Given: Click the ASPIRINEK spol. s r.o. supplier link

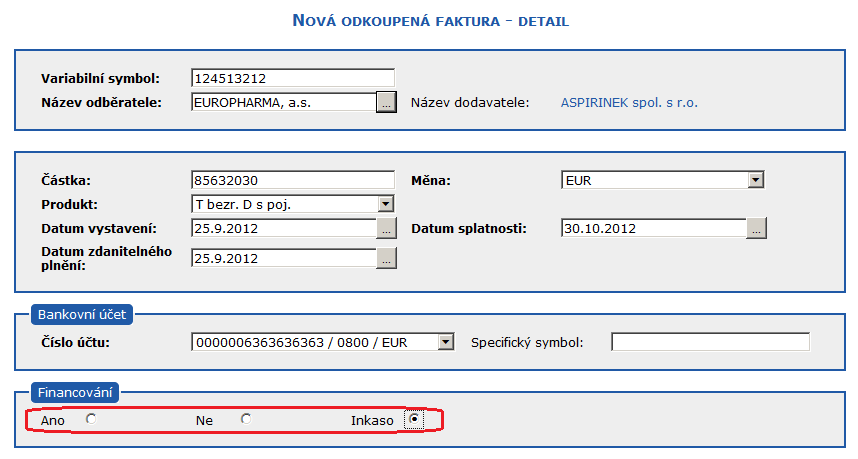Looking at the screenshot, I should (x=629, y=102).
